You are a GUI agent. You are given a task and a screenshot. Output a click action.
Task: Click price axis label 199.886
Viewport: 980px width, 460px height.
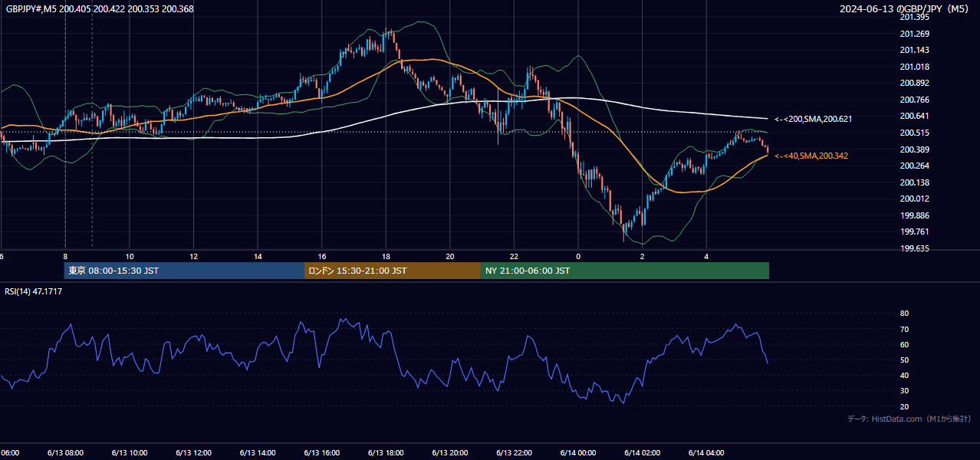click(915, 215)
